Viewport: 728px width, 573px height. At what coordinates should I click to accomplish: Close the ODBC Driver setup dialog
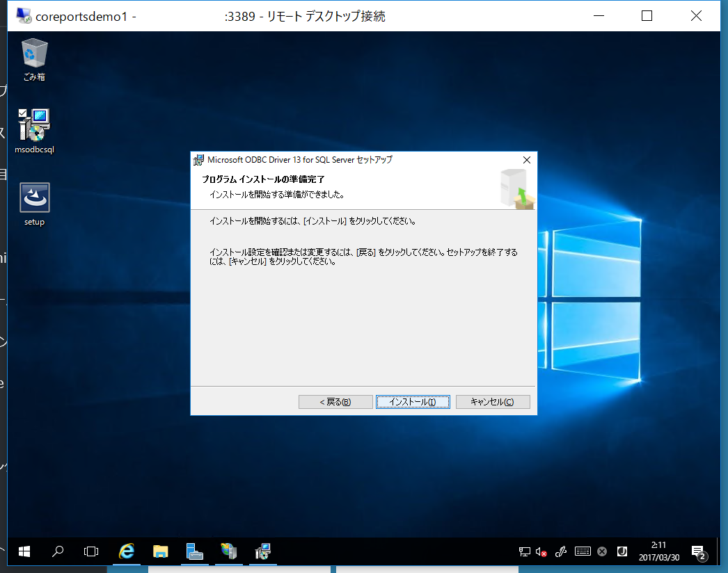526,160
